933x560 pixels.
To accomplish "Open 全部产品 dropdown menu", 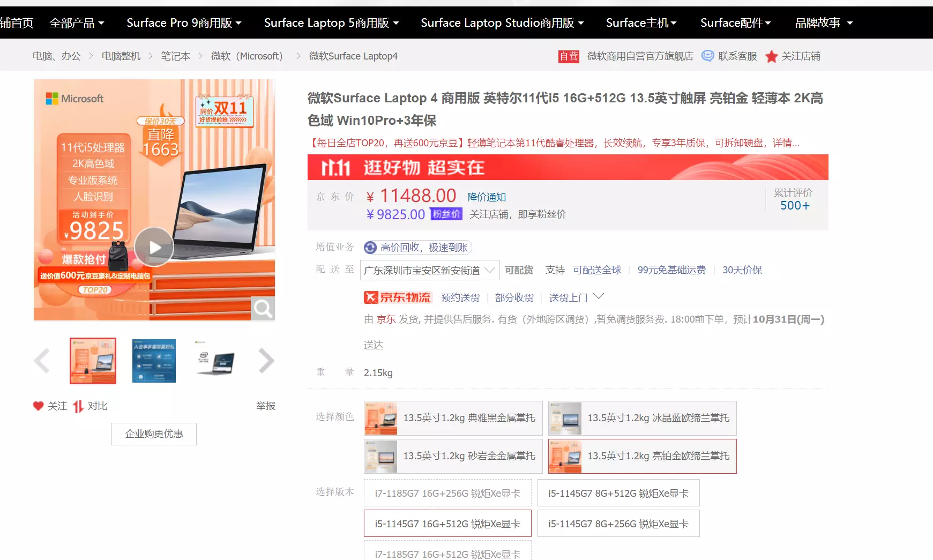I will 77,23.
